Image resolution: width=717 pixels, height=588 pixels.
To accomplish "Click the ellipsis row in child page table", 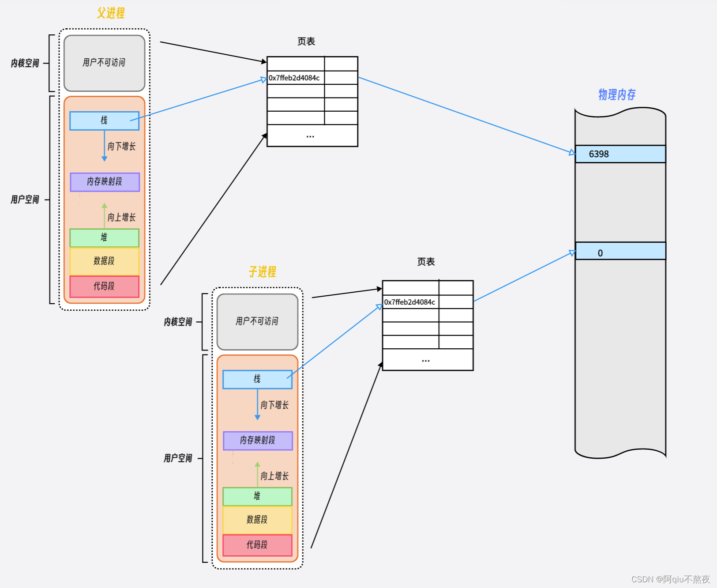I will 428,360.
